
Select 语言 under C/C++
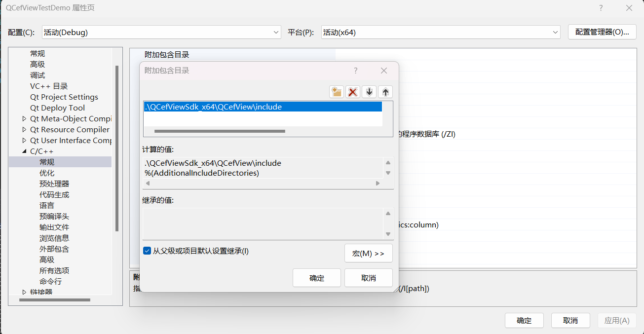(47, 205)
